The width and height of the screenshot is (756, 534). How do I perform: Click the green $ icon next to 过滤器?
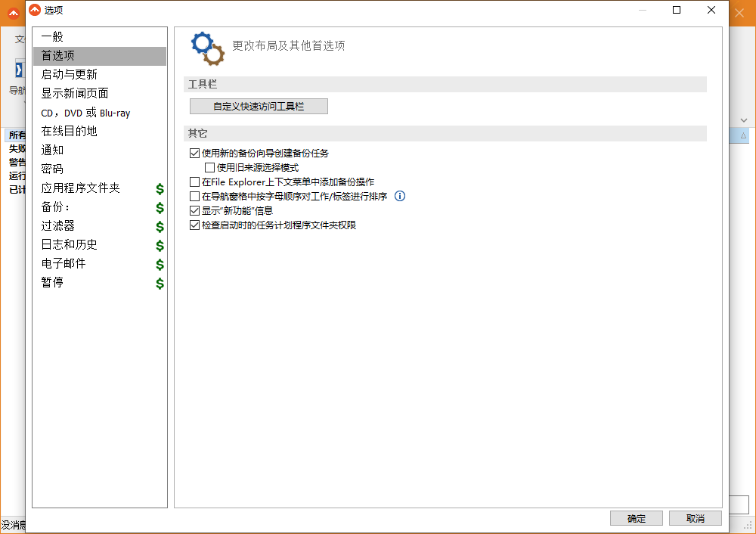tap(159, 226)
